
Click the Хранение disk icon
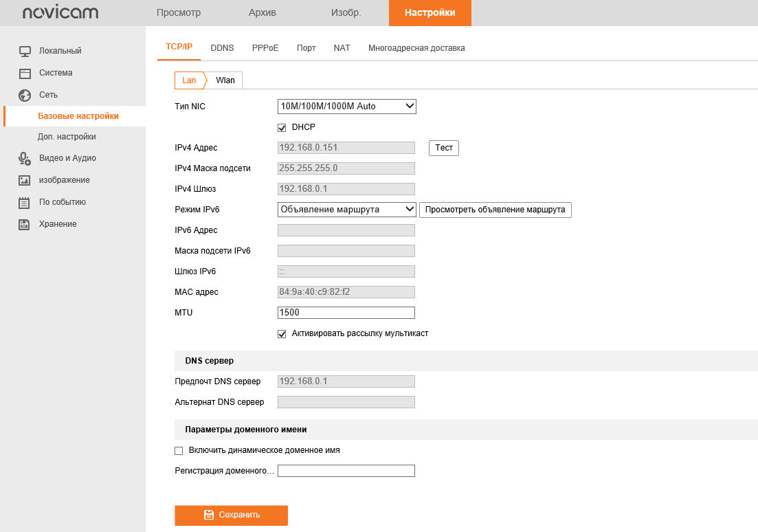tap(25, 224)
